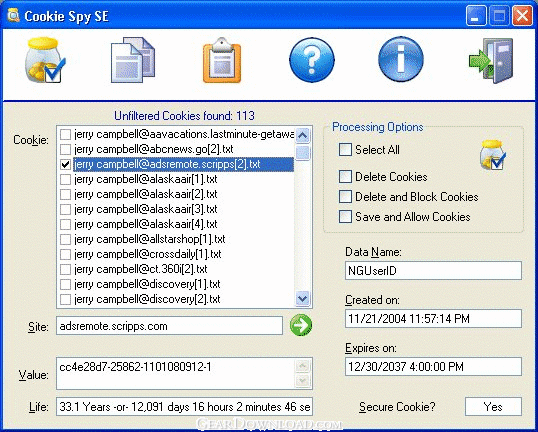Check the crossdaily[1].txt cookie checkbox

(65, 254)
